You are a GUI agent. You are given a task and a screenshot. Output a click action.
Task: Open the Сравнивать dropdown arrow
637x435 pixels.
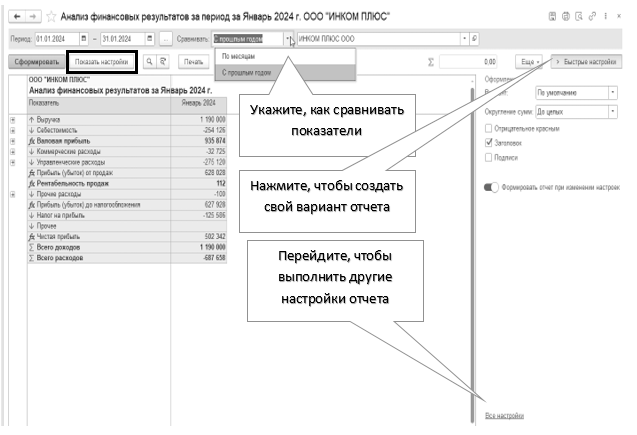point(288,39)
